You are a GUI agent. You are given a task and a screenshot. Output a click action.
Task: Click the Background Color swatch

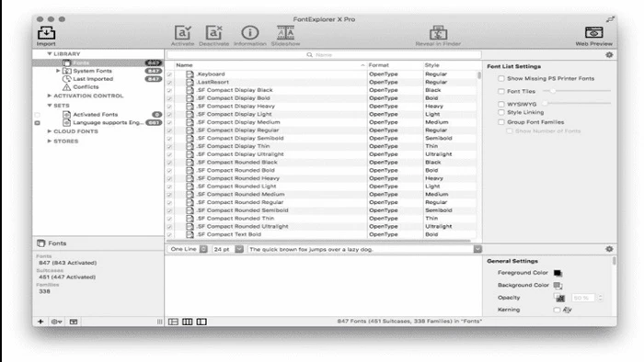coord(558,286)
